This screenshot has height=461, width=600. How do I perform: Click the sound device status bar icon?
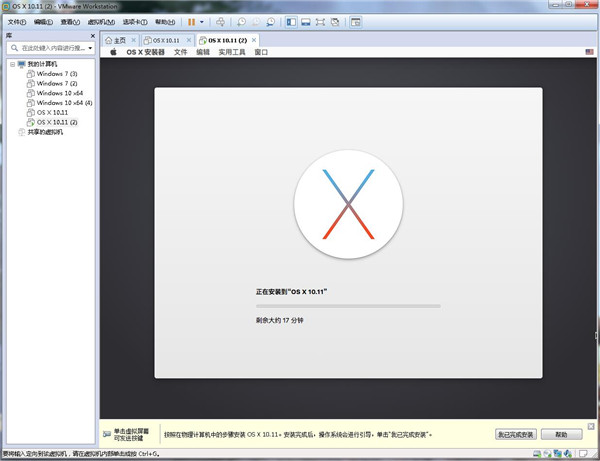coord(567,454)
